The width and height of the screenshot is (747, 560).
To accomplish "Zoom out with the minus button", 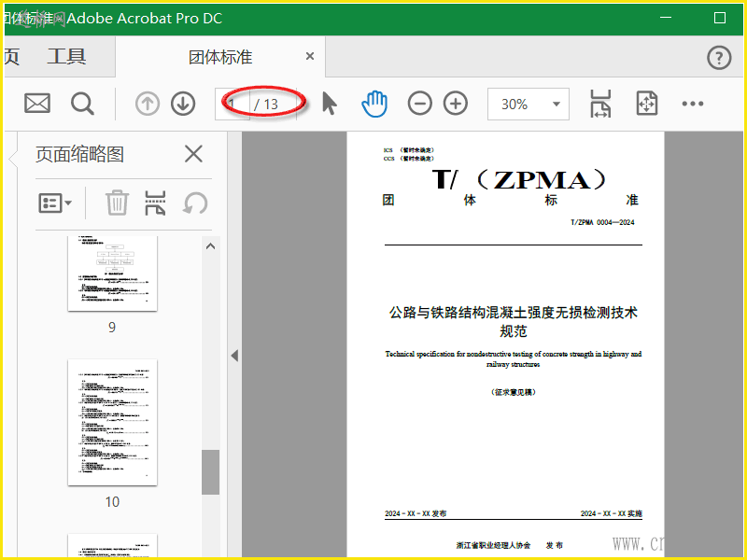I will click(x=419, y=104).
